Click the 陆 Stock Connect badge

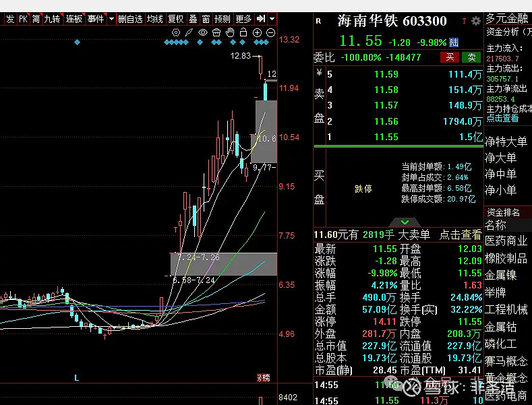[x=454, y=42]
